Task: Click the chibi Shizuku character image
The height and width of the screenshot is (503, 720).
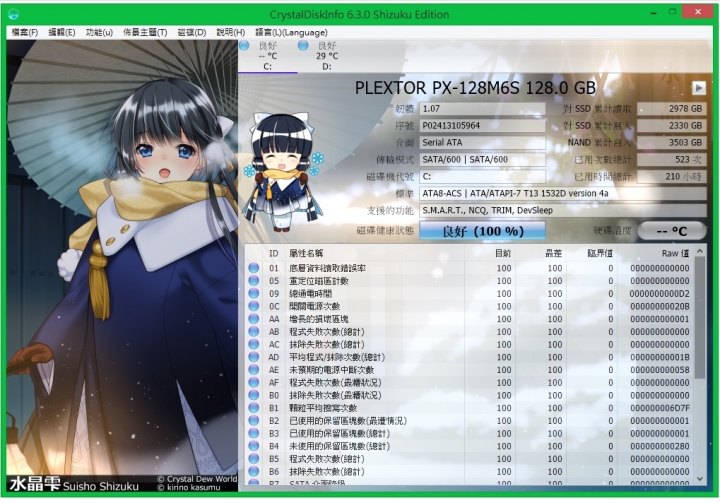Action: (x=284, y=172)
